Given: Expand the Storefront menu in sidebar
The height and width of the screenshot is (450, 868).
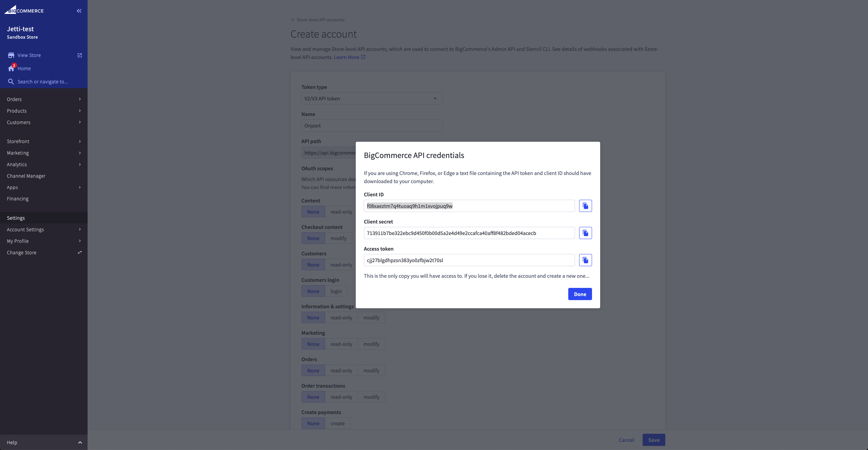Looking at the screenshot, I should click(44, 141).
